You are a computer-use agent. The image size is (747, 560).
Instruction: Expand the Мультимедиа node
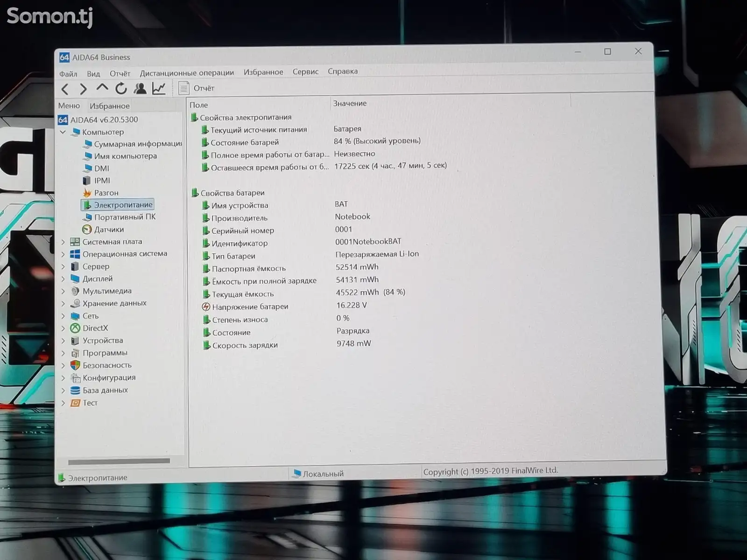[63, 291]
